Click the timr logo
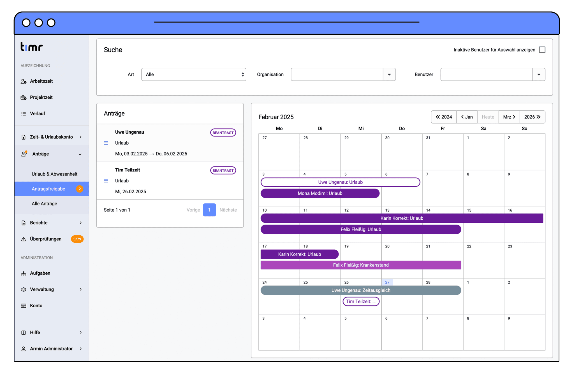Viewport: 574px width, 392px height. [x=32, y=47]
